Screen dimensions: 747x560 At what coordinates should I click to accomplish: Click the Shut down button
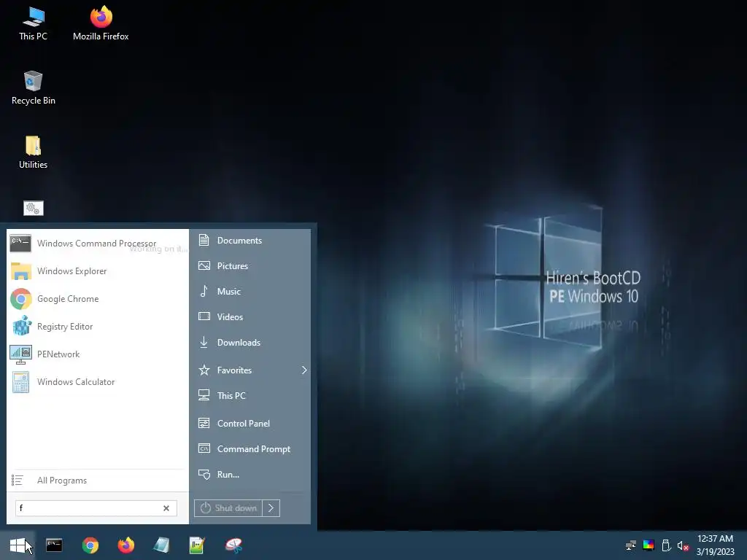(228, 508)
